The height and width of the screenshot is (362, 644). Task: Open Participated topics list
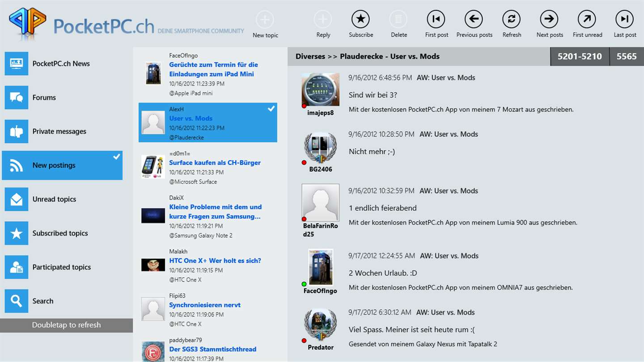pyautogui.click(x=62, y=267)
